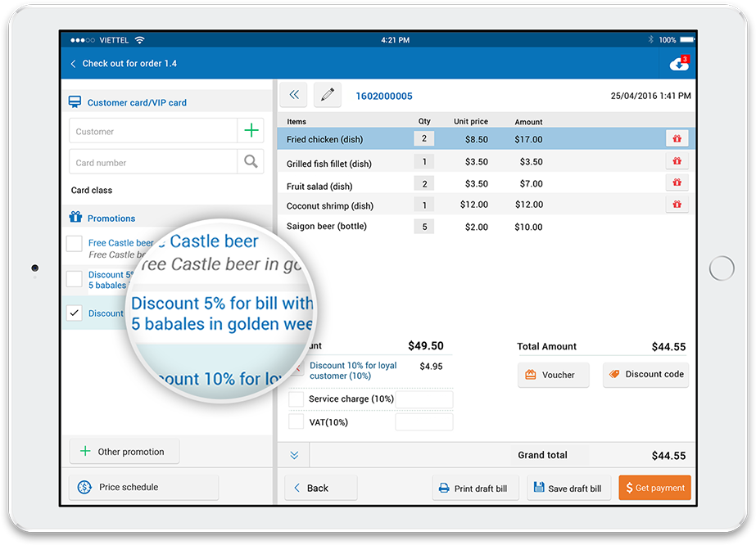Click the Promotions section heading

(x=111, y=218)
